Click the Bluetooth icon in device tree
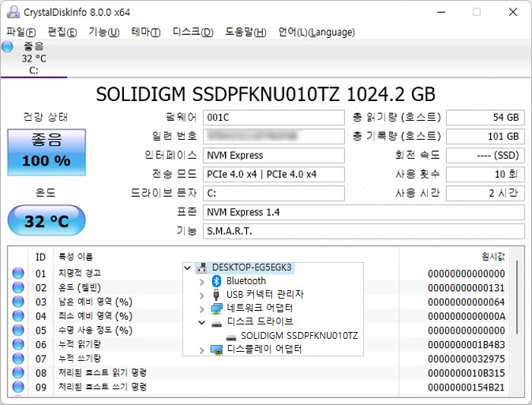This screenshot has width=532, height=405. tap(216, 281)
